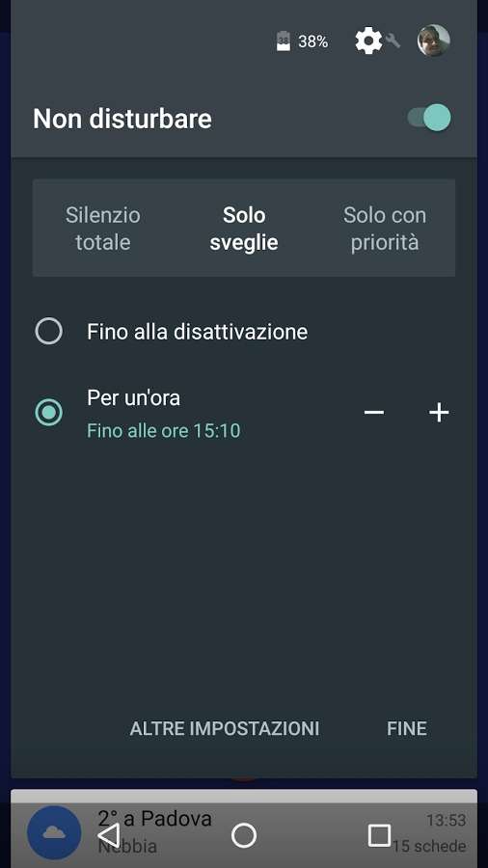Increase duration with the plus button
Screen dimensions: 488x868
(x=439, y=413)
